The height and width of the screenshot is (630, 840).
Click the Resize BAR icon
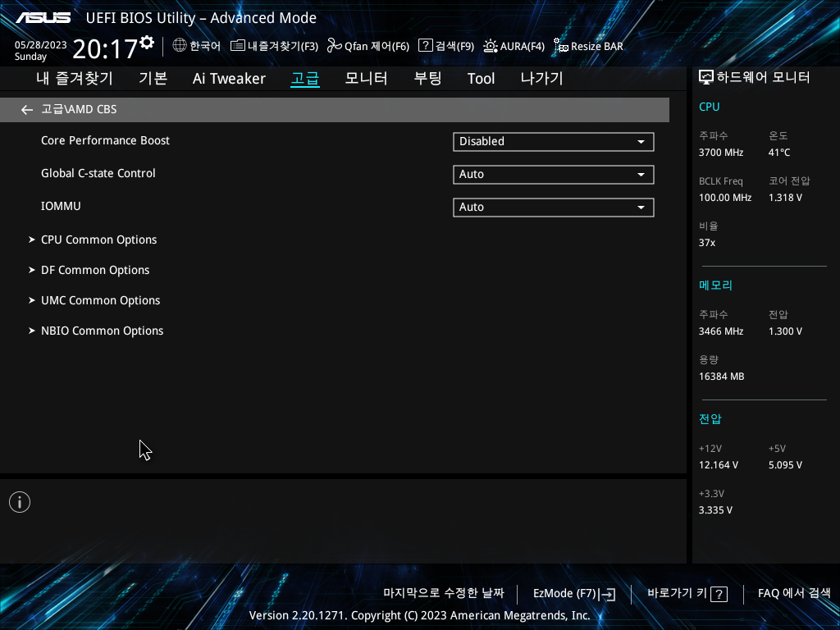point(561,46)
